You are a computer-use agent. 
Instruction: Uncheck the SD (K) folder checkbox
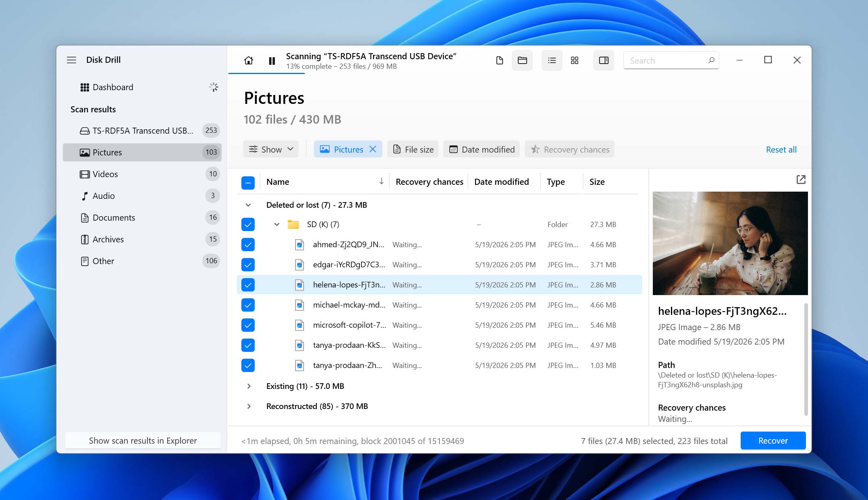click(248, 225)
